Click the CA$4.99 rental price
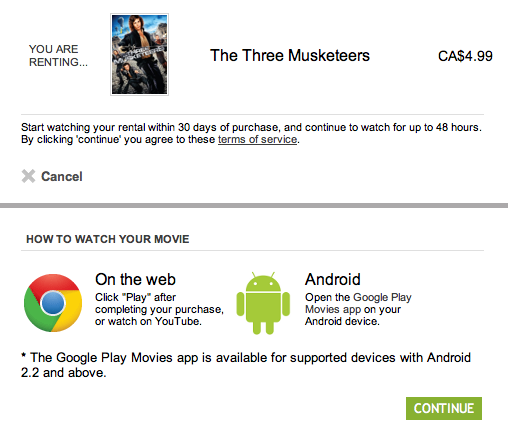Screen dimensions: 508x434 click(465, 56)
